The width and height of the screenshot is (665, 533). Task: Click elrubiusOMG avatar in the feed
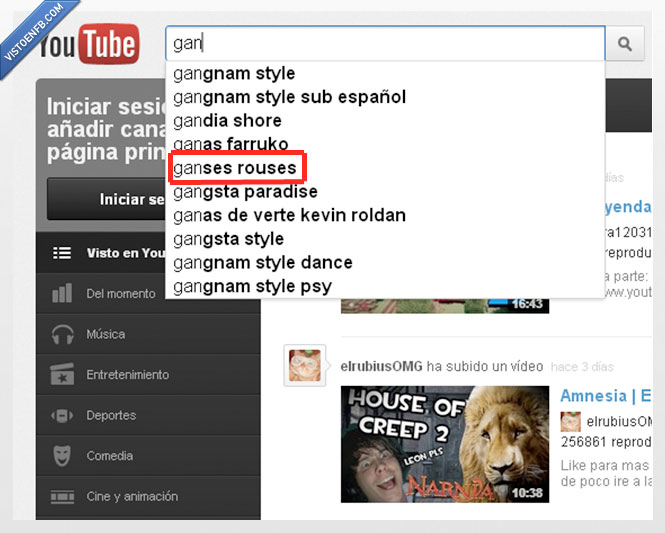click(x=305, y=365)
